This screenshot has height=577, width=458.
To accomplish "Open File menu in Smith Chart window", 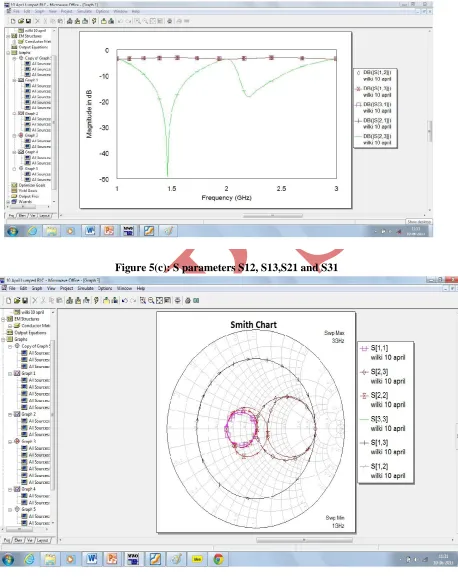I will click(x=12, y=288).
